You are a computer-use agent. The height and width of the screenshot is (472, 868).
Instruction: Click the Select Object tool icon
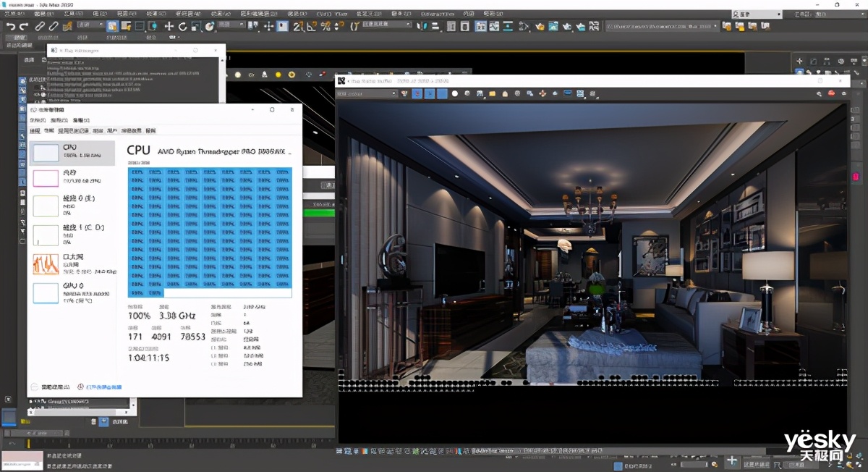coord(113,26)
